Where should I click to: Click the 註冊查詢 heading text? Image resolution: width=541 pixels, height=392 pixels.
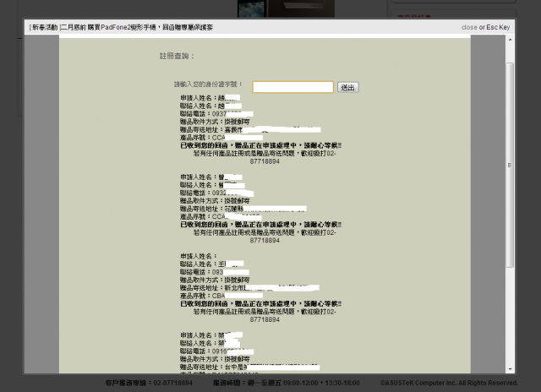coord(177,56)
